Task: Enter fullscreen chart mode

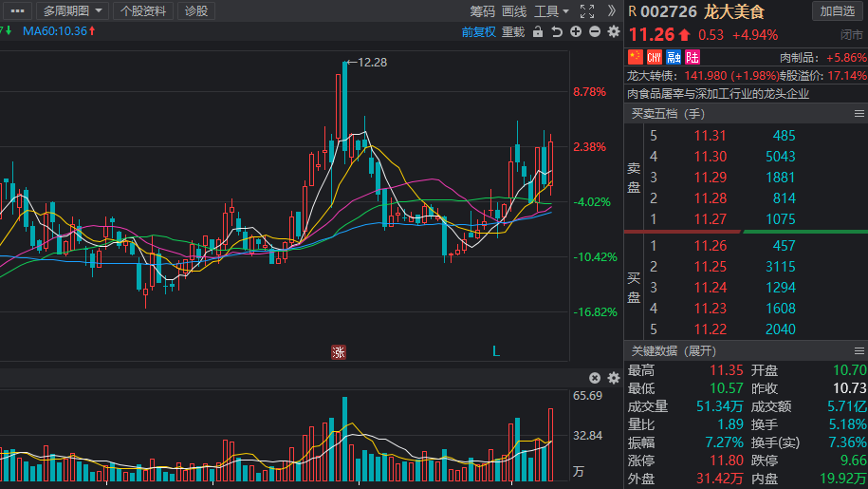Action: tap(587, 11)
